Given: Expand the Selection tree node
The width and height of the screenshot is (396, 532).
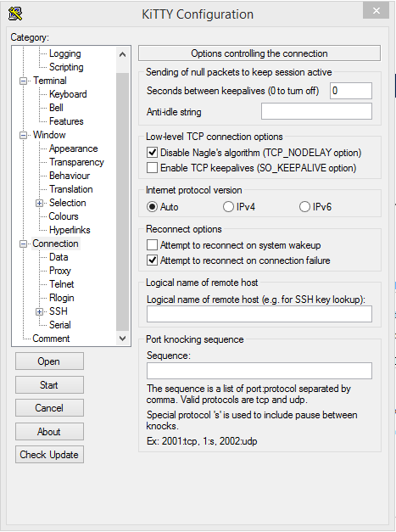Looking at the screenshot, I should (39, 204).
